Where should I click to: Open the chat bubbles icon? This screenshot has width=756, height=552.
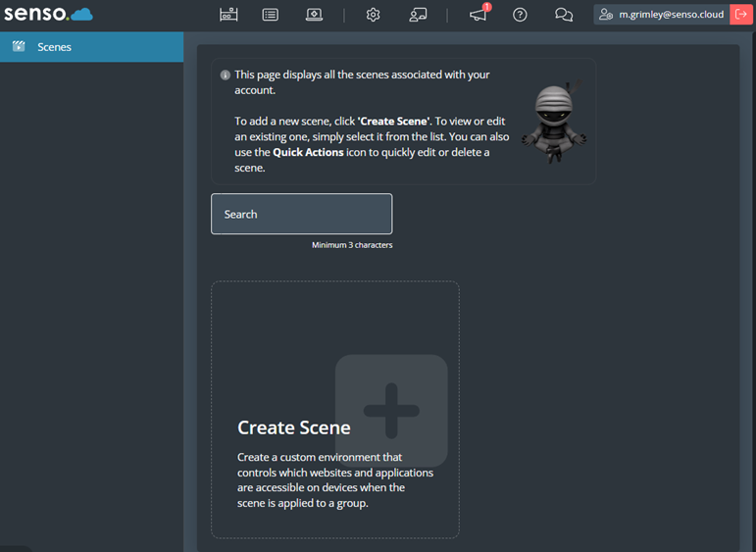point(564,15)
